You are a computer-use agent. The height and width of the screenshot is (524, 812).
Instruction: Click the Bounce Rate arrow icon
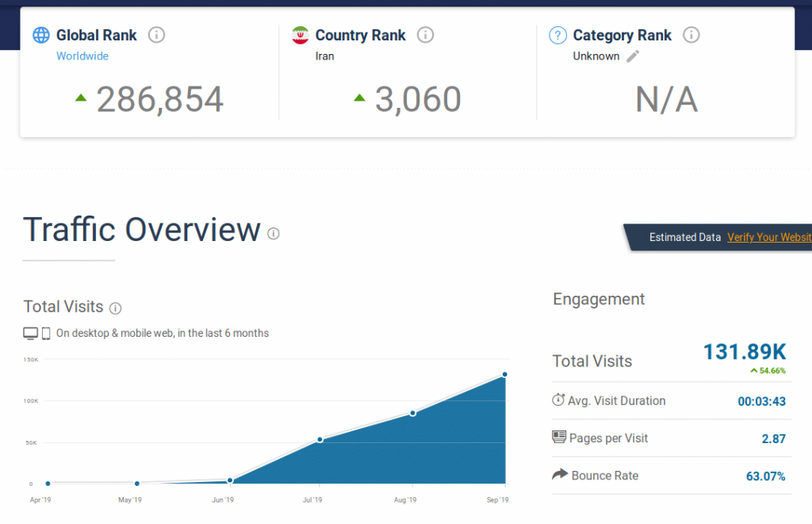(x=559, y=475)
